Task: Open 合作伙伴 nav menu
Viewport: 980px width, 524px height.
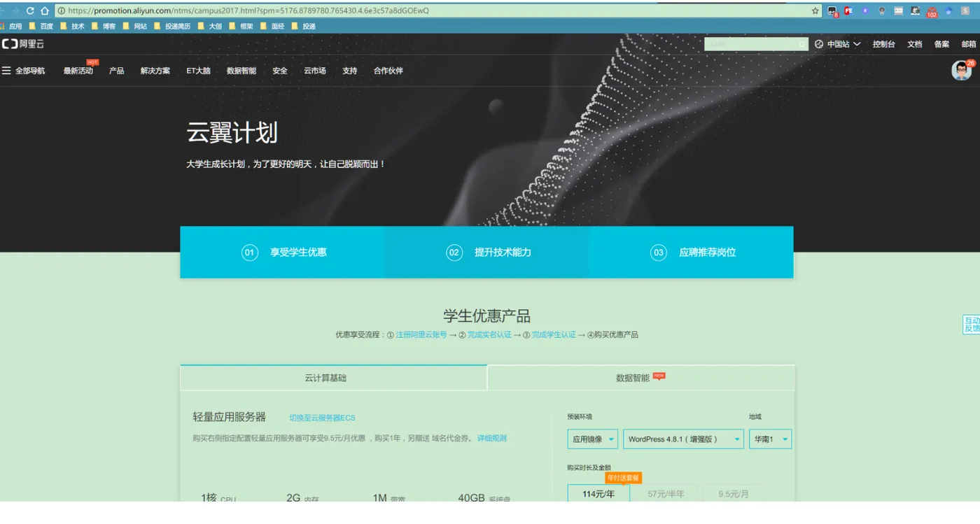Action: click(388, 71)
